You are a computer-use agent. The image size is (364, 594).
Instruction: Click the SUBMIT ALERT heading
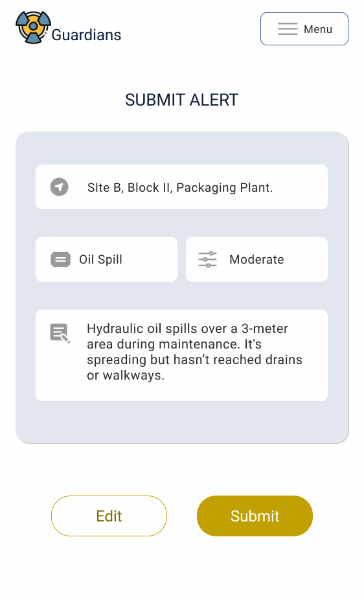pyautogui.click(x=182, y=100)
